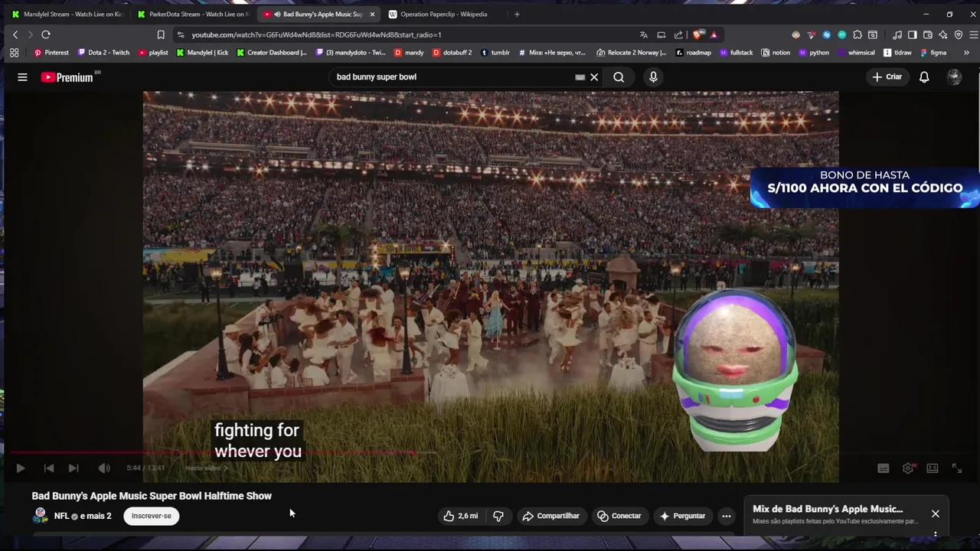Image resolution: width=980 pixels, height=551 pixels.
Task: Click the Perguntar button
Action: click(x=683, y=516)
